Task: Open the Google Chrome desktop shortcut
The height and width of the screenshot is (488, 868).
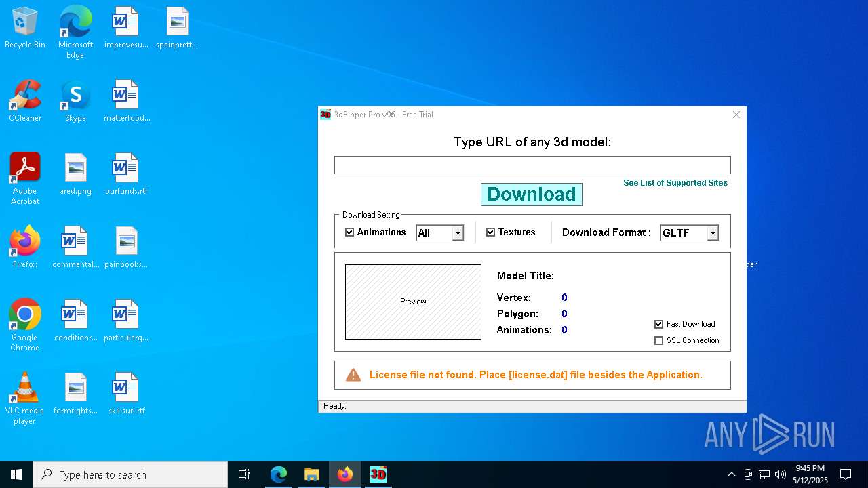Action: coord(25,325)
